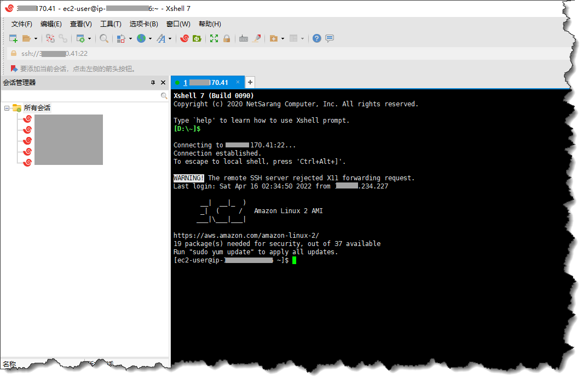Click the folder icon beside 所有会话

coord(17,108)
